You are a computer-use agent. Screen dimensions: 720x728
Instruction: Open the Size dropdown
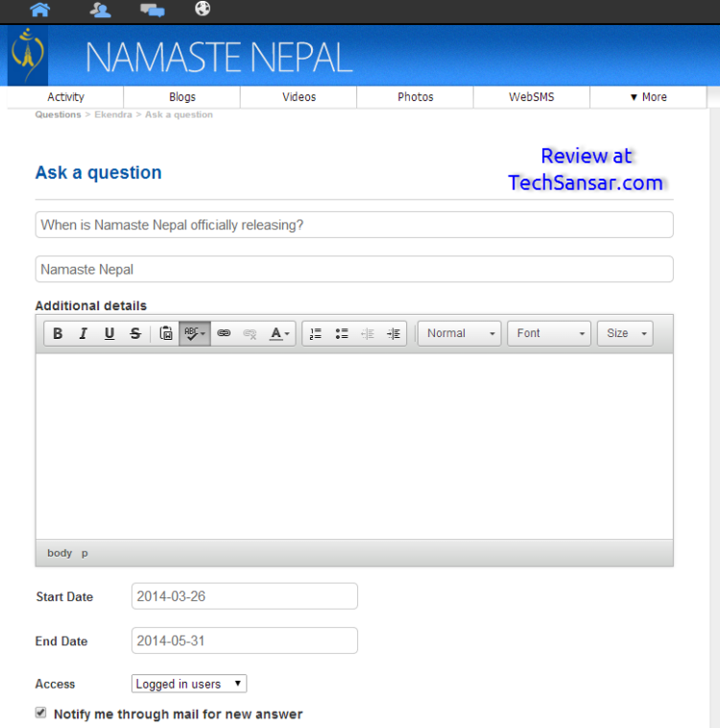pos(625,333)
